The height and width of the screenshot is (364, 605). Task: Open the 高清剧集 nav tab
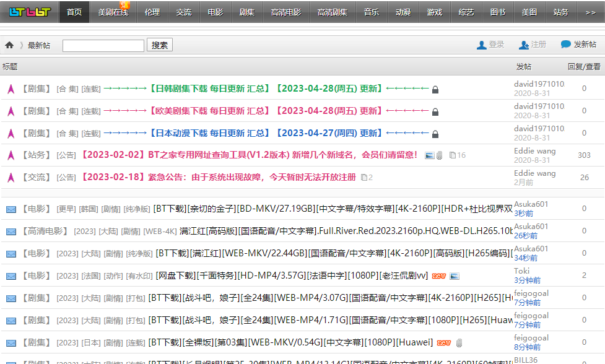(x=333, y=12)
